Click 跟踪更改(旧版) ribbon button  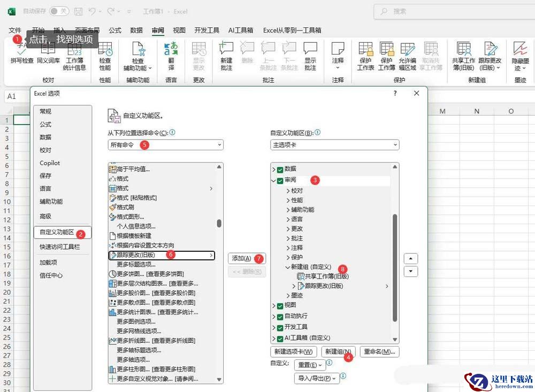(490, 56)
